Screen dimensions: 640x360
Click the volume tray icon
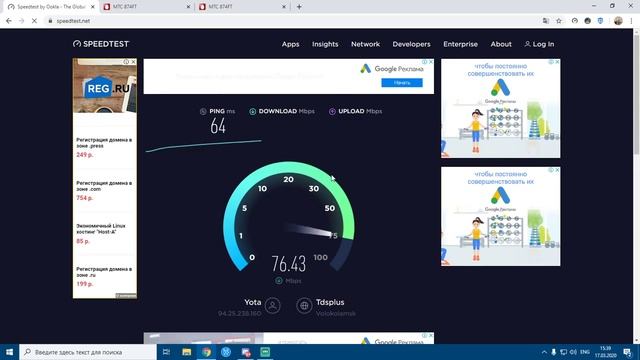(x=573, y=352)
